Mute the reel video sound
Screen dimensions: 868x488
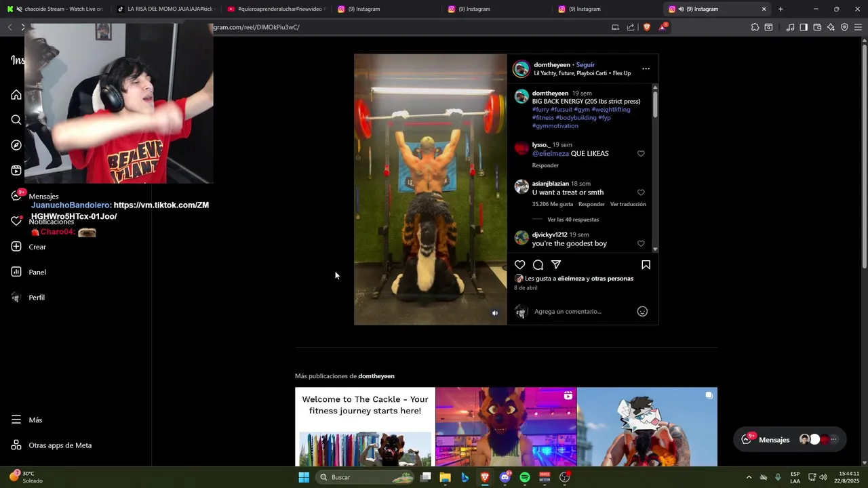495,313
